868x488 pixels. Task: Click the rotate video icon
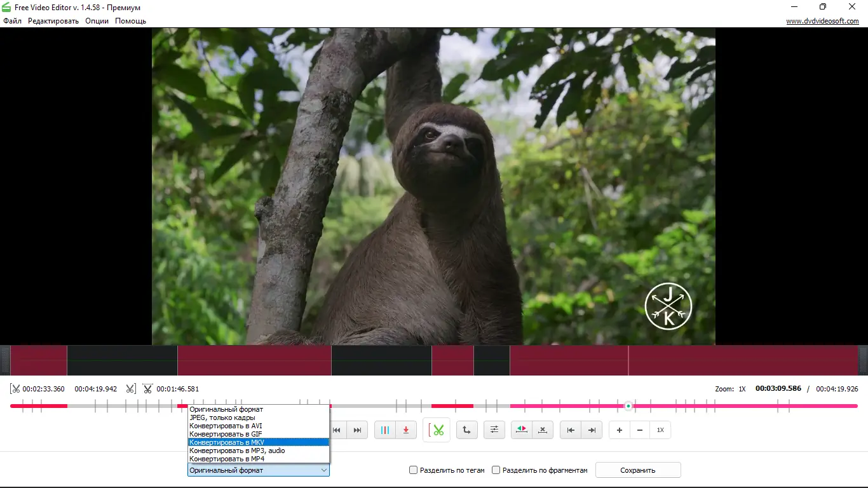(x=467, y=430)
